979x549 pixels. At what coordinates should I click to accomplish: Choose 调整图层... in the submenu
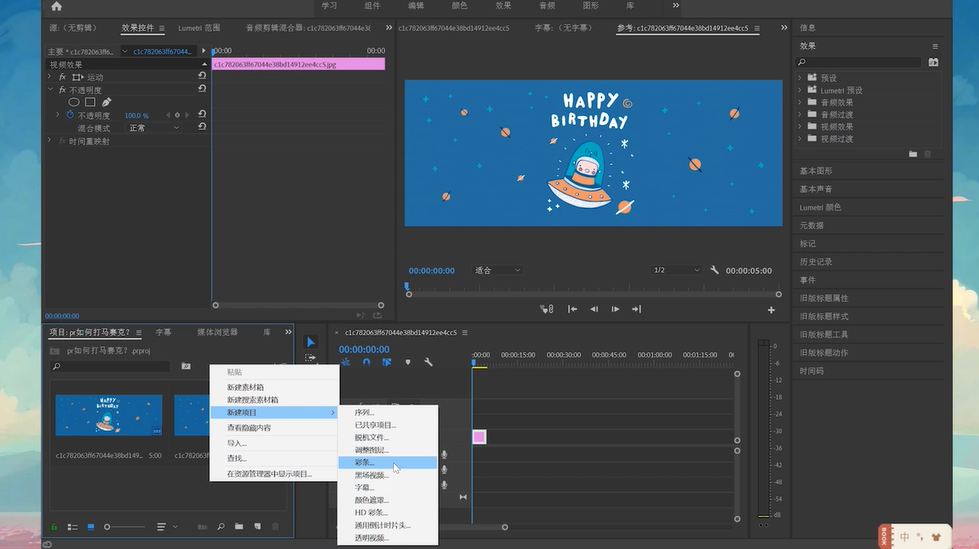pyautogui.click(x=387, y=450)
